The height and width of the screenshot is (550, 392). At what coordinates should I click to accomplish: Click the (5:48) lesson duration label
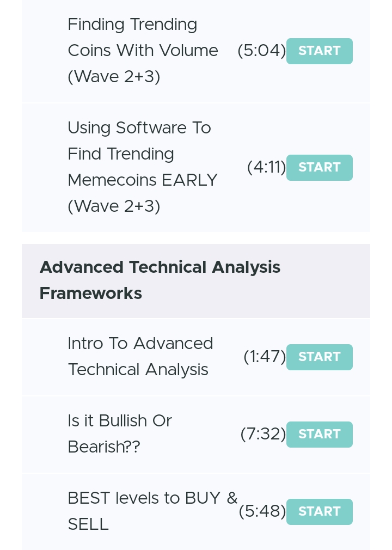(262, 511)
